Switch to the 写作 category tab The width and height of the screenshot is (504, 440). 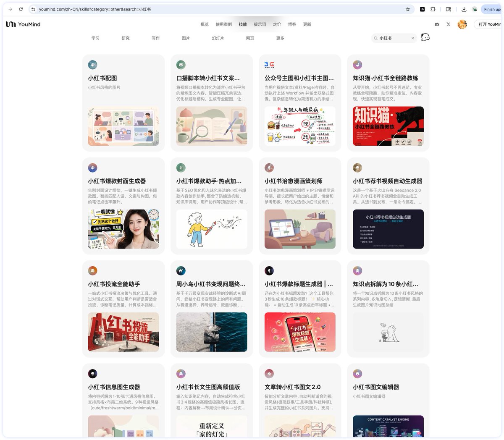(x=155, y=38)
